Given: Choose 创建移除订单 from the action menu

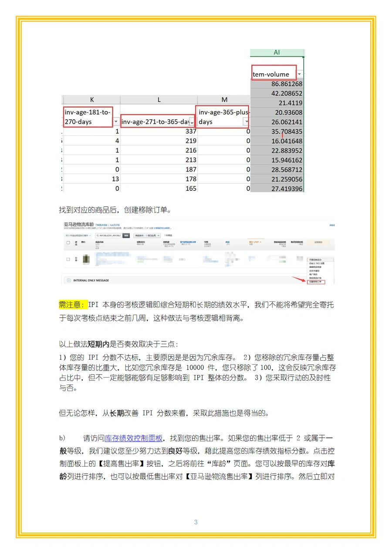Looking at the screenshot, I should (x=315, y=282).
